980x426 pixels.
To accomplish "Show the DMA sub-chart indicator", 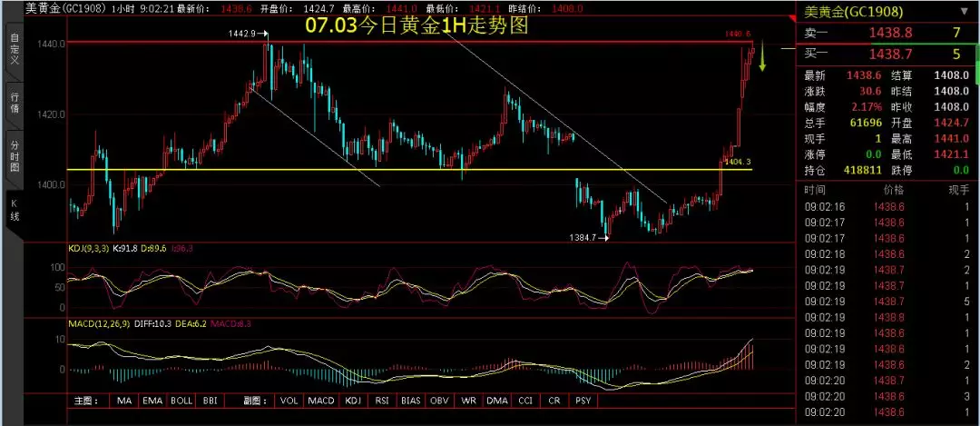I will 497,401.
